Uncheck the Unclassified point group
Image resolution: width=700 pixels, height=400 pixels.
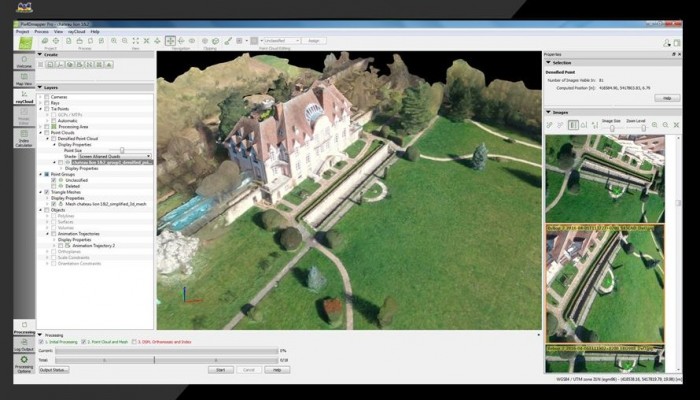(54, 180)
